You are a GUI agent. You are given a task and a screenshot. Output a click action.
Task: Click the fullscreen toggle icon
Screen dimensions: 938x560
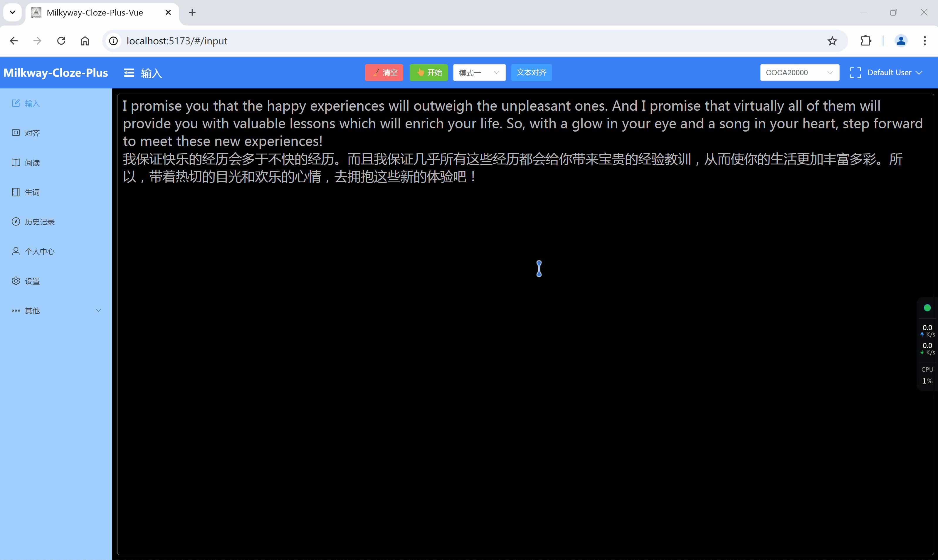click(855, 73)
